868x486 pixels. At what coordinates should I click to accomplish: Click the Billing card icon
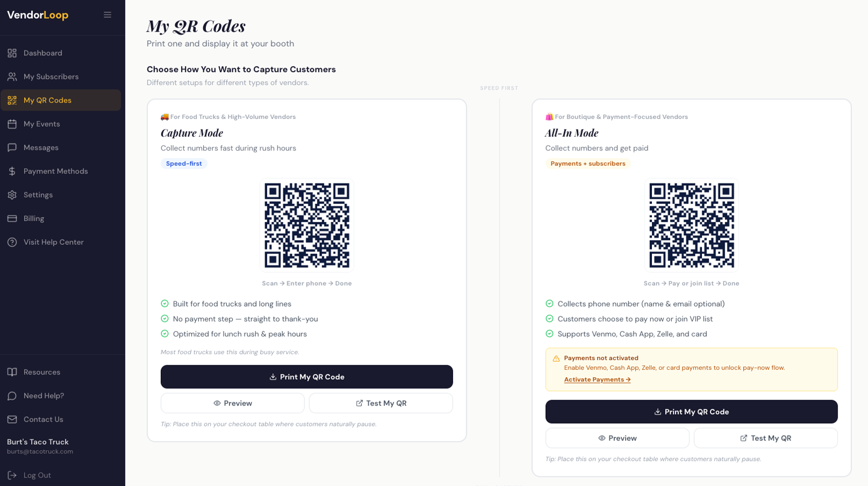(12, 219)
